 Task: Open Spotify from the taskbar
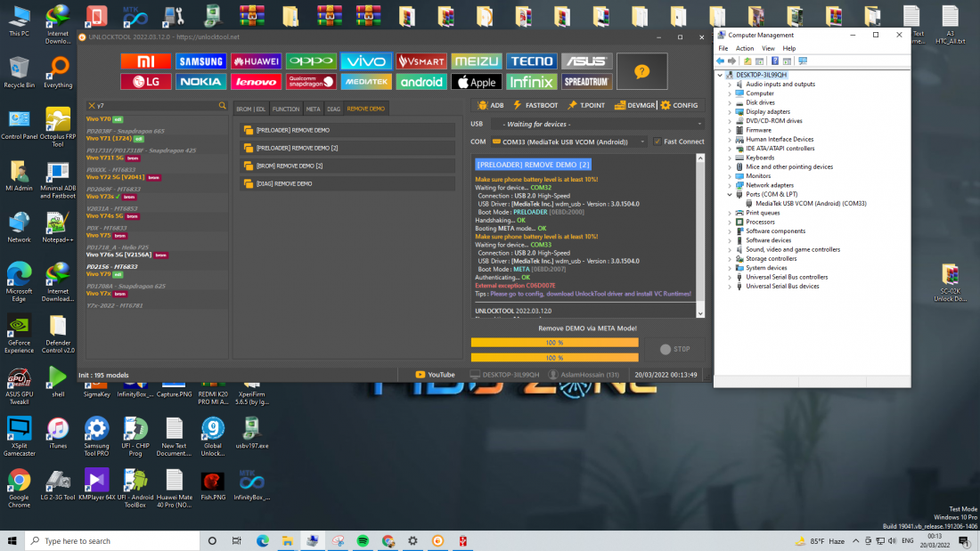click(363, 541)
